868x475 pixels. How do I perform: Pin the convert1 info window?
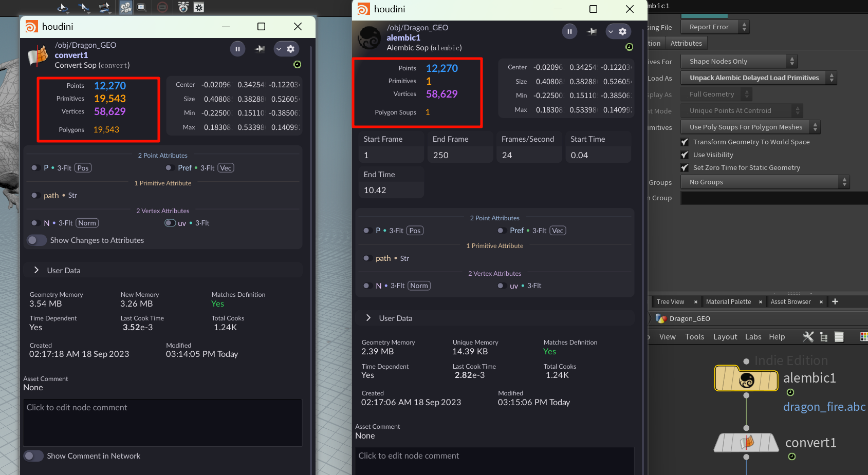260,49
